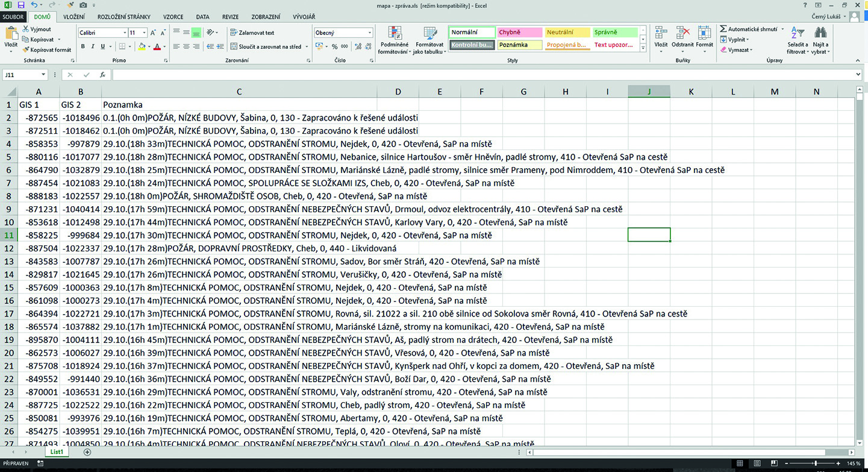Viewport: 868px width, 472px height.
Task: Click the Automatické shrnutí sigma button
Action: pos(752,29)
